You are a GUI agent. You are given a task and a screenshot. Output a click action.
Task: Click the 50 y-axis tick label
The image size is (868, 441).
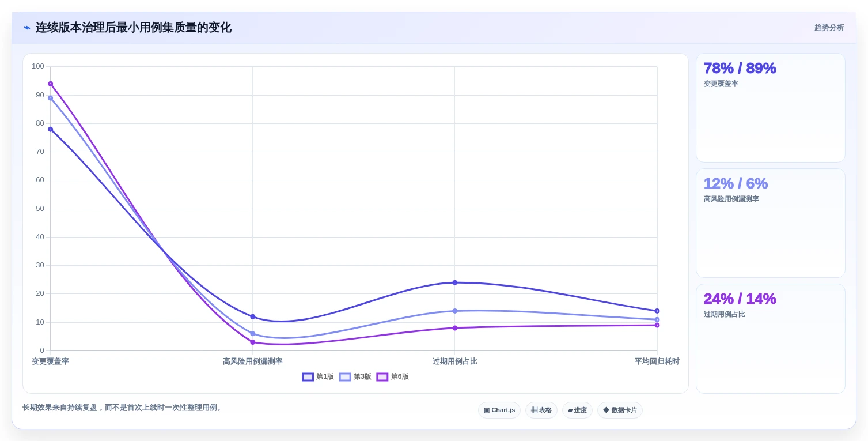click(40, 209)
